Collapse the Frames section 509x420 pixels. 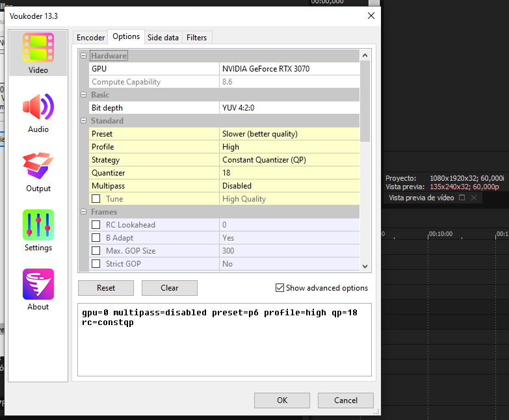click(x=83, y=212)
